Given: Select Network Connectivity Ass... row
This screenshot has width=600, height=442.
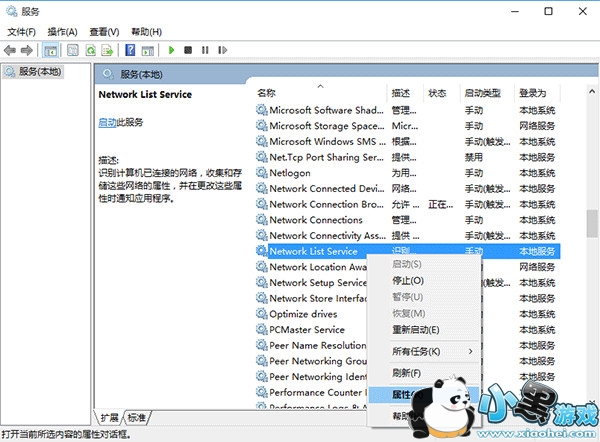Looking at the screenshot, I should 408,236.
